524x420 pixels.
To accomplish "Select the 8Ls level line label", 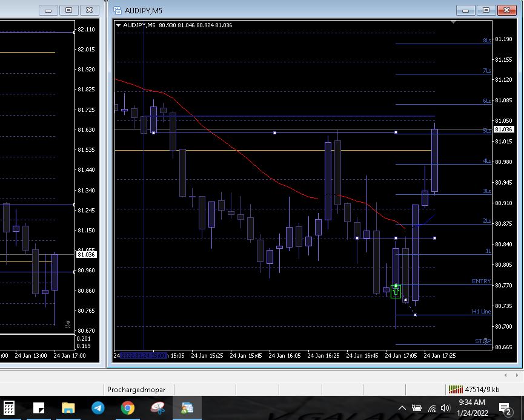I will (486, 41).
